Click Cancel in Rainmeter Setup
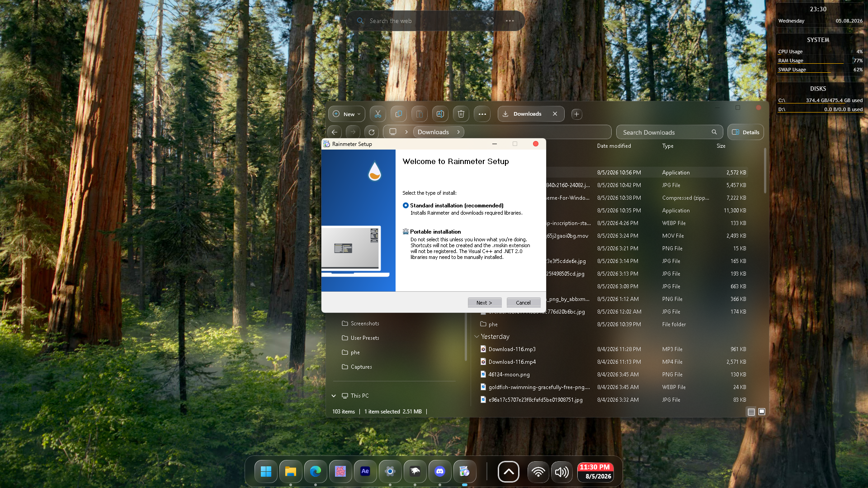868x488 pixels. pos(524,303)
